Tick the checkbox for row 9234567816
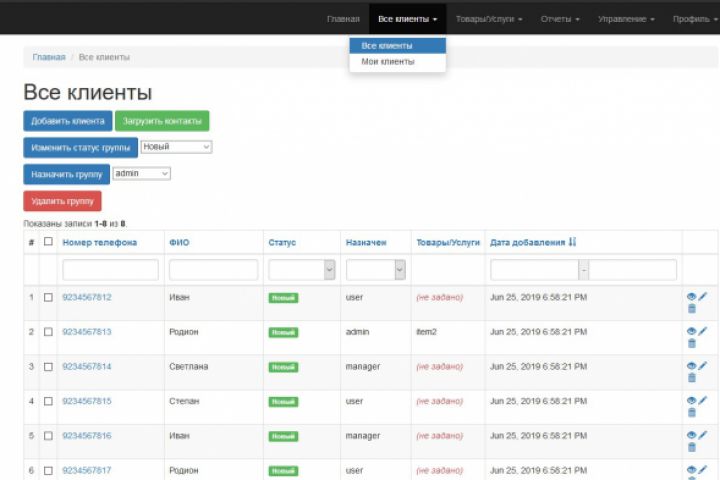The height and width of the screenshot is (480, 720). [x=48, y=435]
